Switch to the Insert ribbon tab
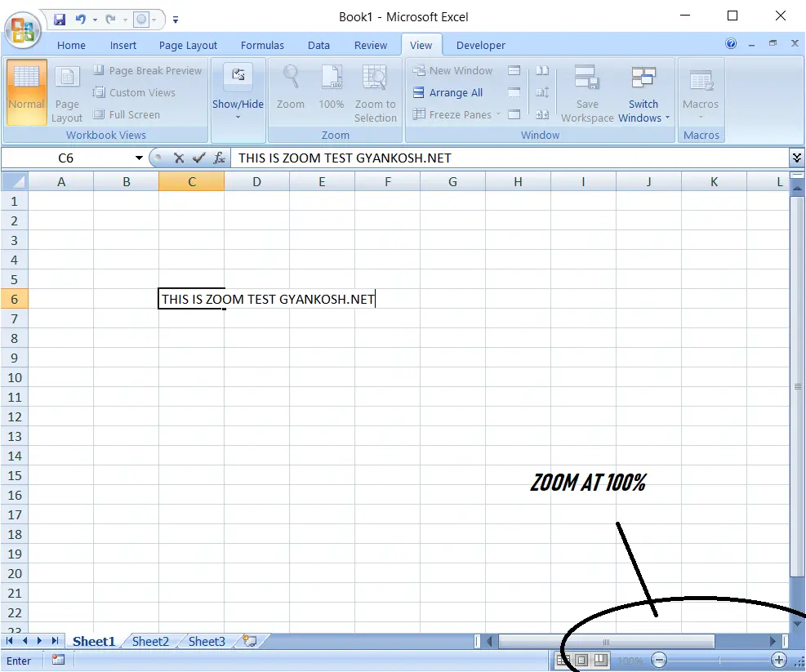The width and height of the screenshot is (806, 672). [x=122, y=45]
